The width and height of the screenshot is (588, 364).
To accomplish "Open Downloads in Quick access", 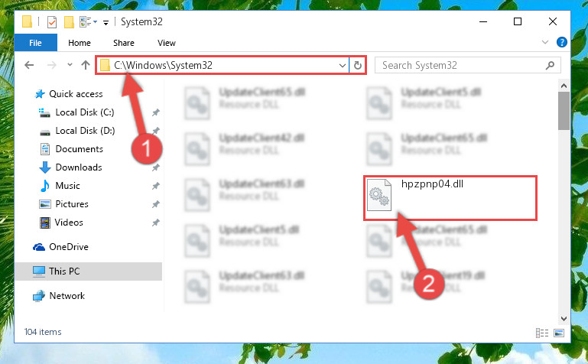I will [x=79, y=167].
